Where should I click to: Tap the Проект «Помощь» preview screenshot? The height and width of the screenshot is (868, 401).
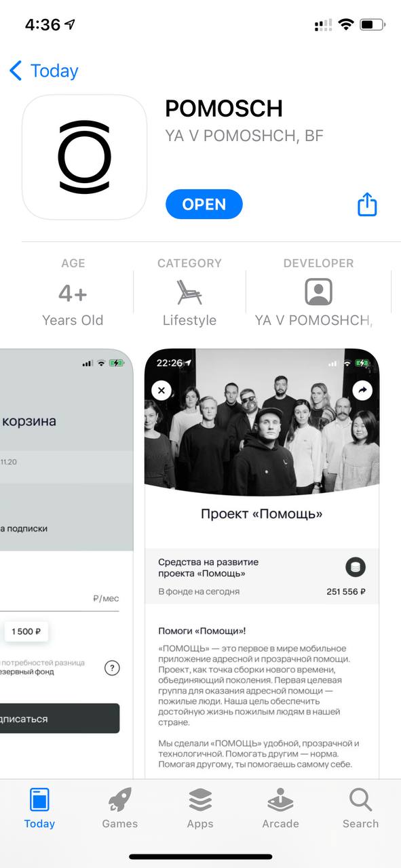point(262,563)
